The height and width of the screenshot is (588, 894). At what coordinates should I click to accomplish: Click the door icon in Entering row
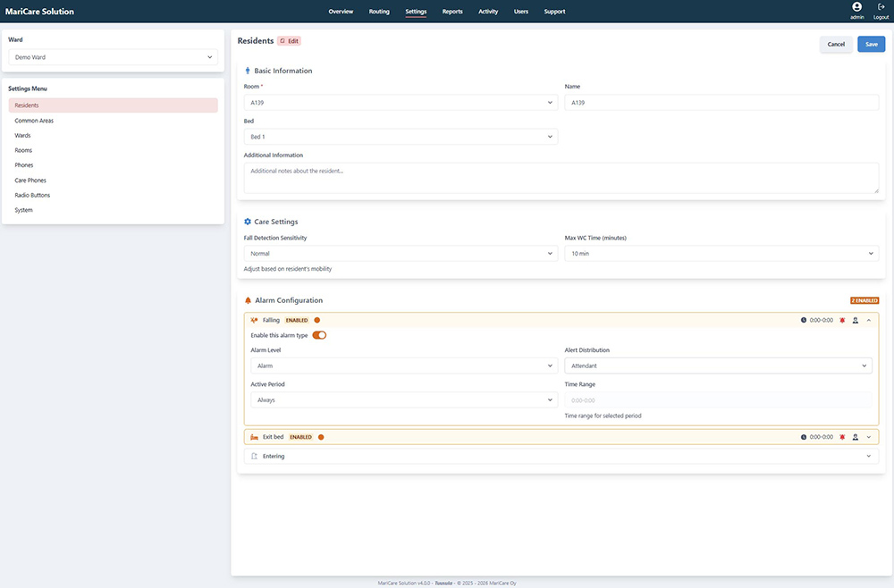coord(255,456)
